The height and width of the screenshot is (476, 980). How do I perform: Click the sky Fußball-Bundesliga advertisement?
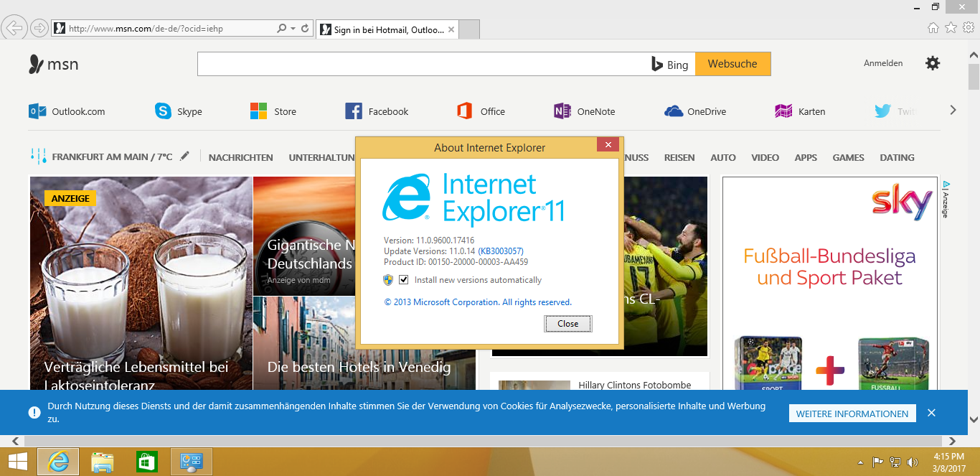[x=830, y=284]
